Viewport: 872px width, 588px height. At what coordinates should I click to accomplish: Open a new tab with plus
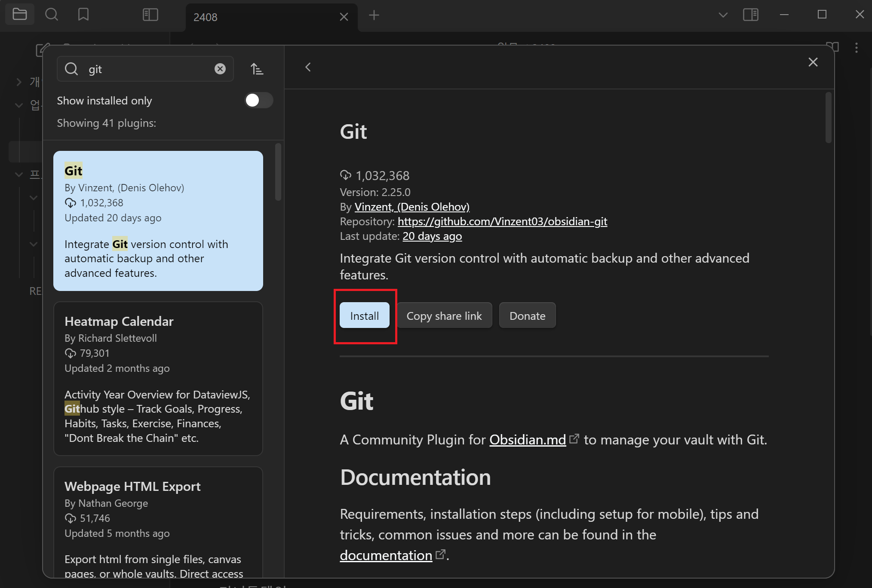pos(374,15)
